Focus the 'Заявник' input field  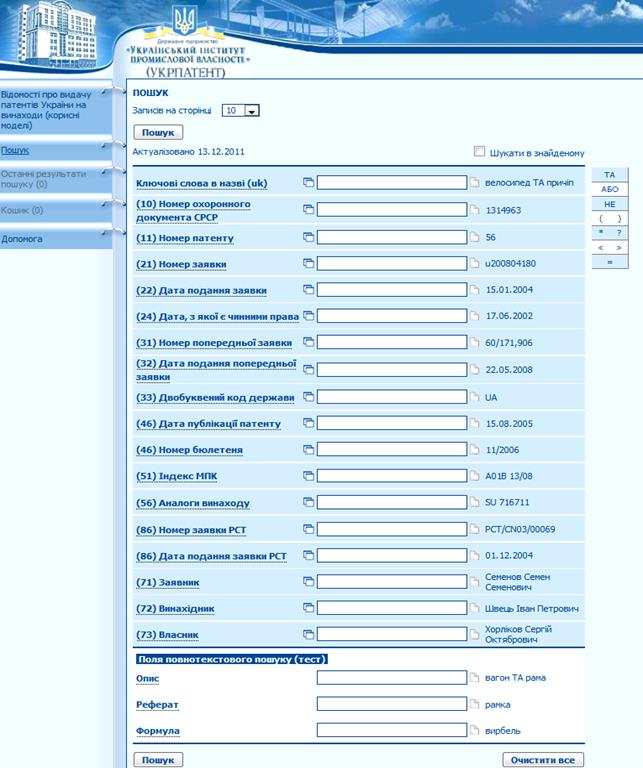click(392, 581)
